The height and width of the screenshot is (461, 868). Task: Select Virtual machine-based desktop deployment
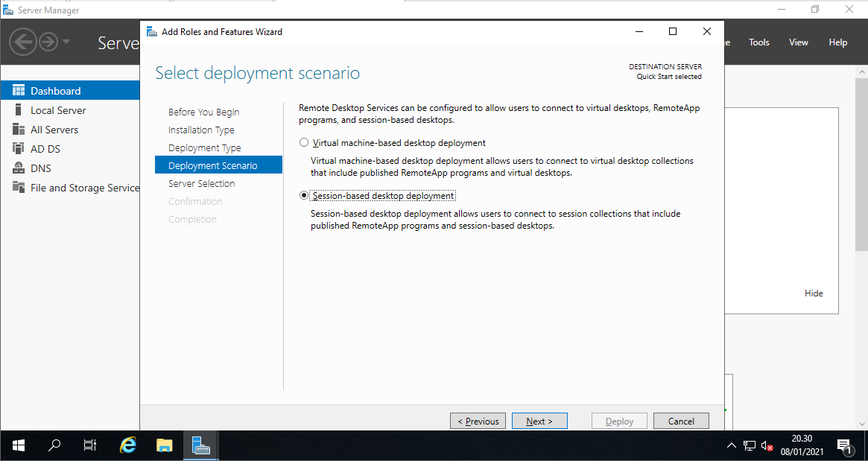(x=304, y=142)
